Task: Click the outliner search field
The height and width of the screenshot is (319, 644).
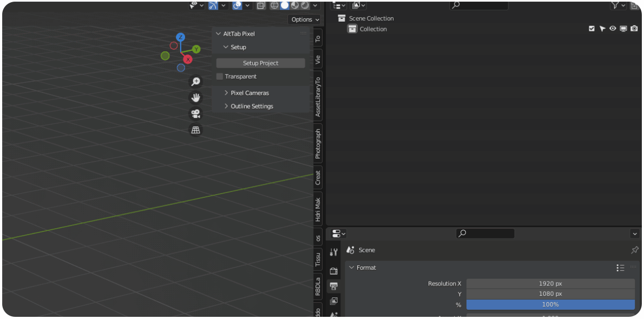Action: (x=479, y=5)
